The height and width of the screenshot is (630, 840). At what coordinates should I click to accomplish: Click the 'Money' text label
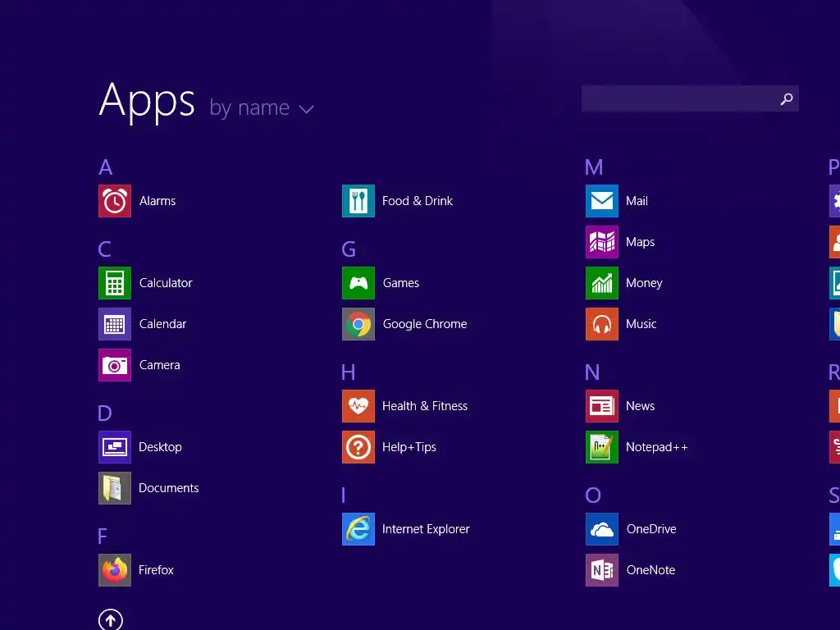(644, 283)
